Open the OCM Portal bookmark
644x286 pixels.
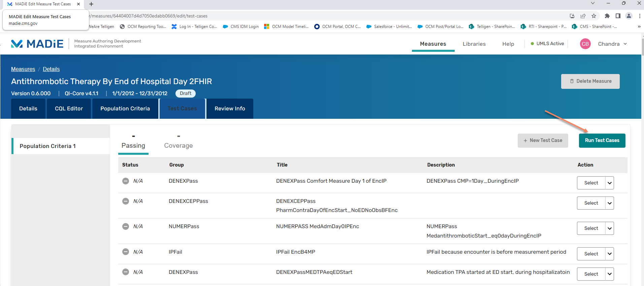[337, 27]
